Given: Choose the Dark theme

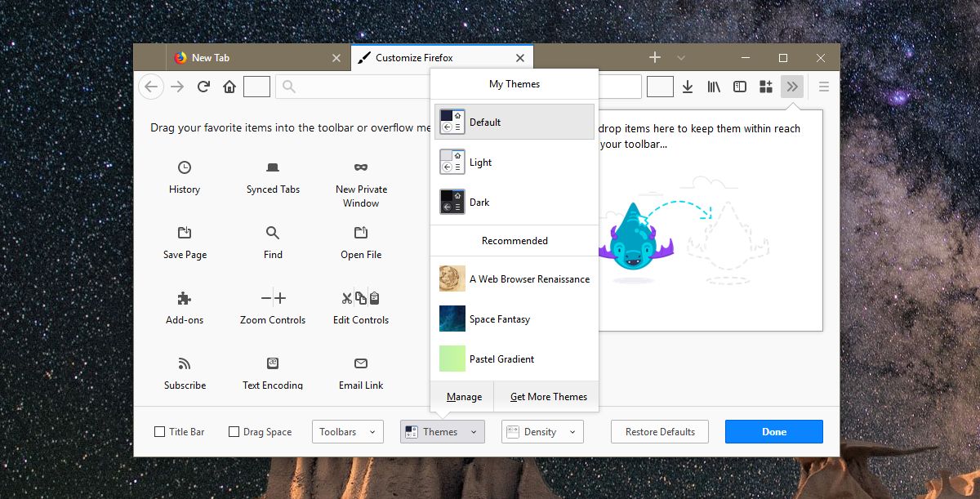Looking at the screenshot, I should [514, 202].
